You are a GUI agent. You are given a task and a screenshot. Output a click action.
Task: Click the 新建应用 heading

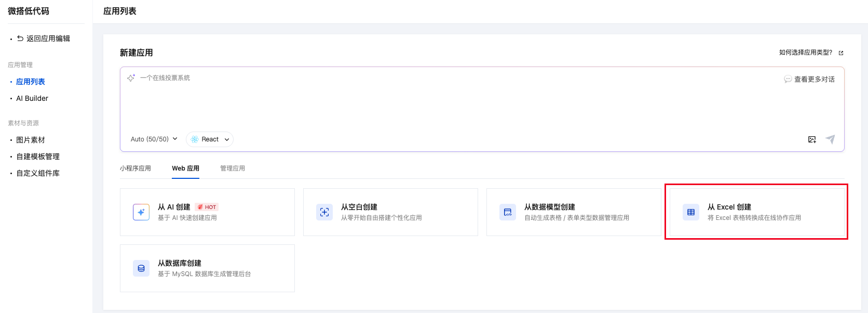(137, 53)
